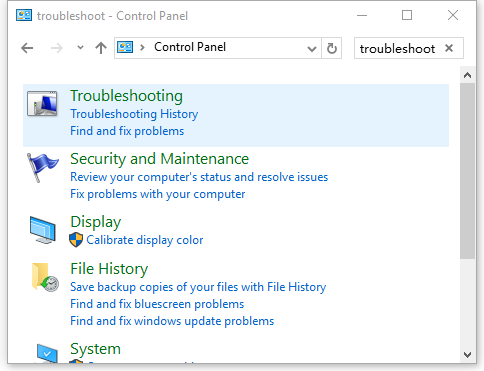
Task: Click the System monitor icon
Action: [47, 353]
